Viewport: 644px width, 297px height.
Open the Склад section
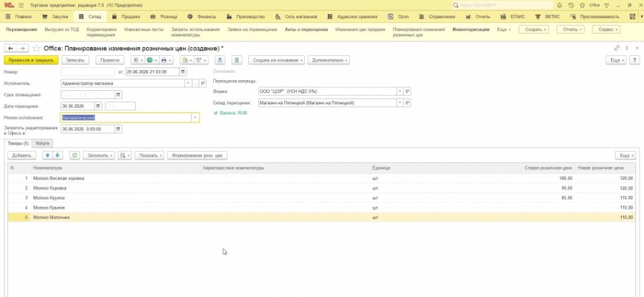(x=91, y=17)
